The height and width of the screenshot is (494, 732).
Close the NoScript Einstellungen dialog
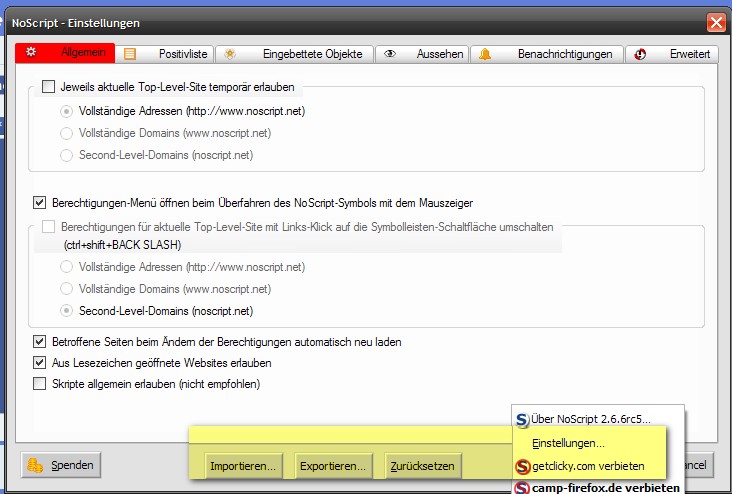[x=716, y=22]
